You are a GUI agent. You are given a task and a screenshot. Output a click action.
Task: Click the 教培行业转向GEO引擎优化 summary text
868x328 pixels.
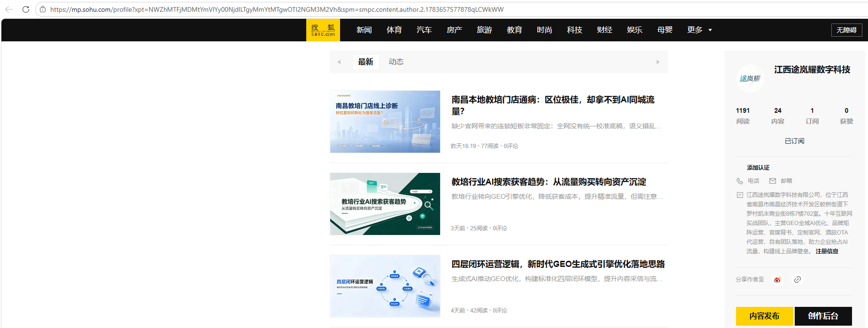coord(558,196)
